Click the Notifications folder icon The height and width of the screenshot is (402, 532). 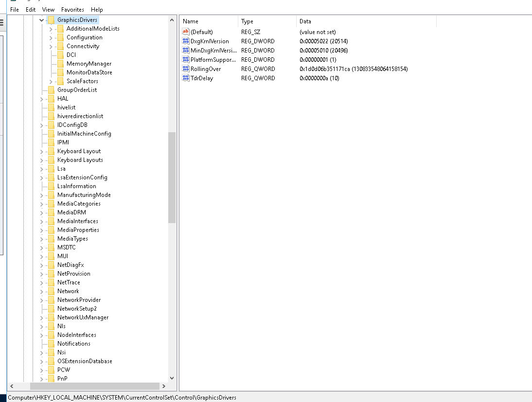click(x=51, y=344)
